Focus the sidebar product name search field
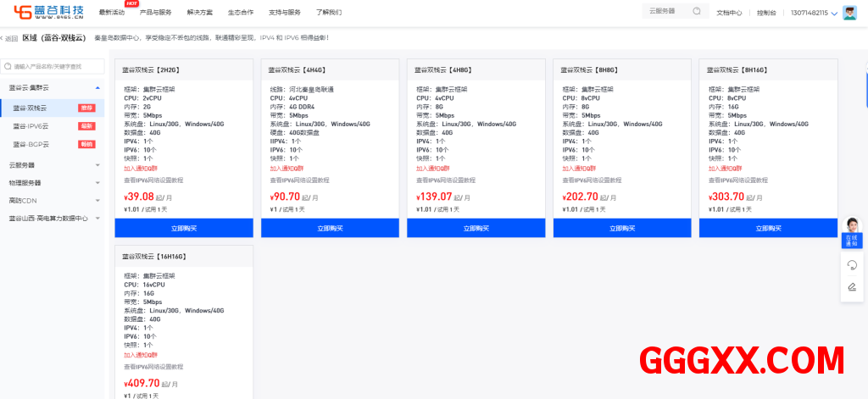868x399 pixels. tap(58, 66)
